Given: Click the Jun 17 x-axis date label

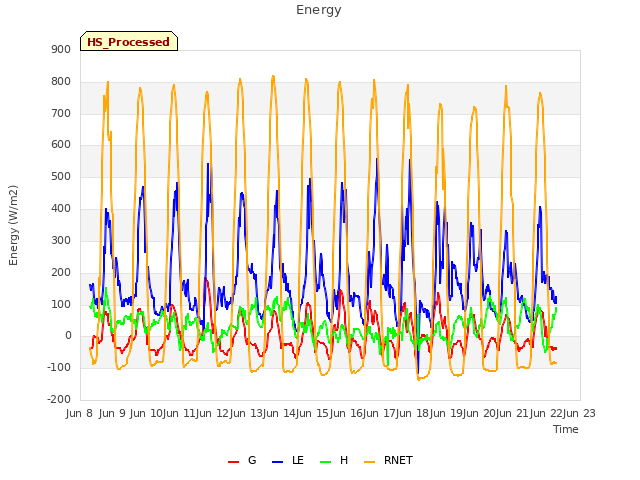Looking at the screenshot, I should tap(380, 413).
